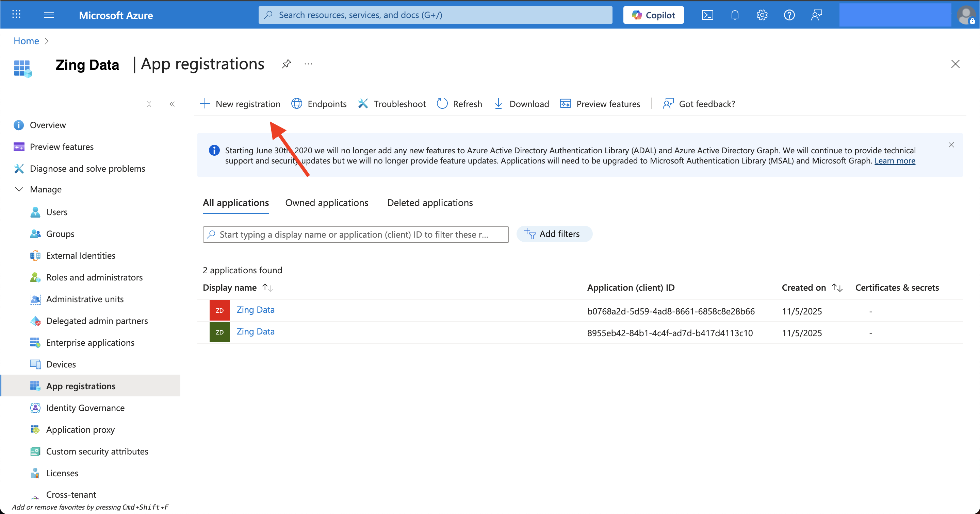Click the Refresh toolbar icon
980x514 pixels.
click(x=442, y=104)
